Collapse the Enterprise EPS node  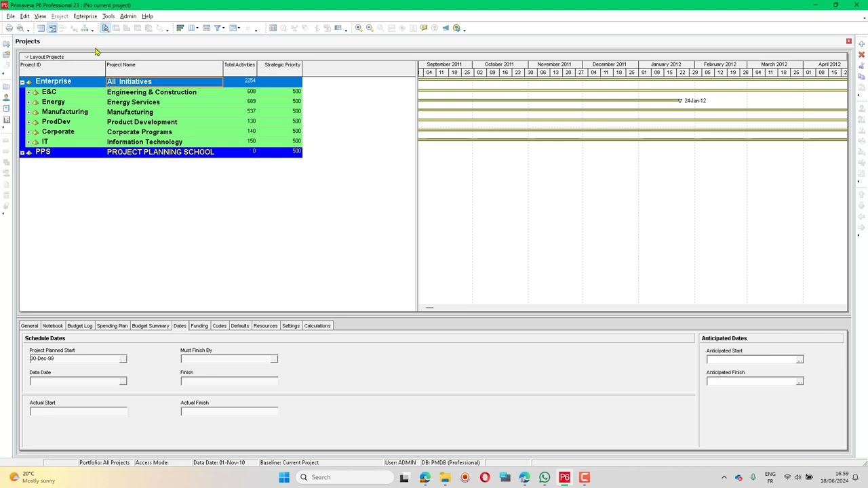click(x=22, y=82)
